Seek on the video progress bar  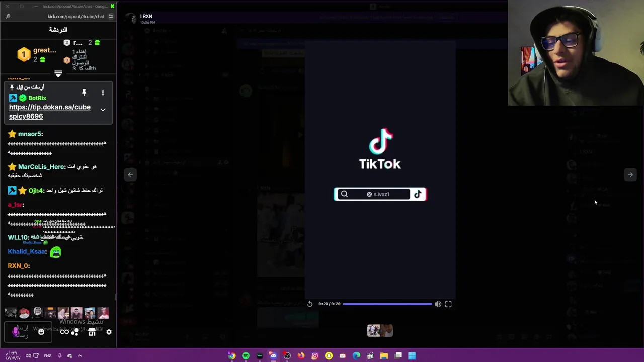coord(387,304)
